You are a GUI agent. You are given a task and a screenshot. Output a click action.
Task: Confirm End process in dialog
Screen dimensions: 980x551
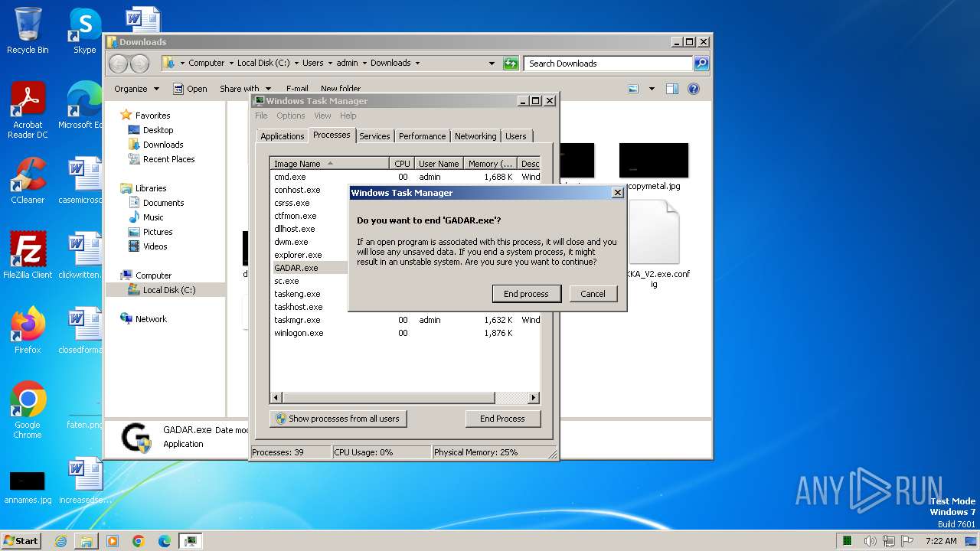click(x=526, y=294)
